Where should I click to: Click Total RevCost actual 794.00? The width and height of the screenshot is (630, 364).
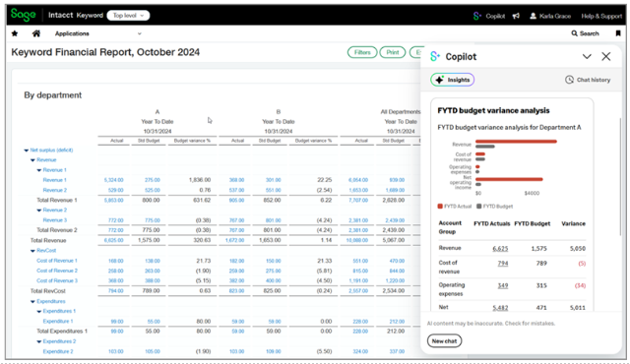(x=116, y=290)
